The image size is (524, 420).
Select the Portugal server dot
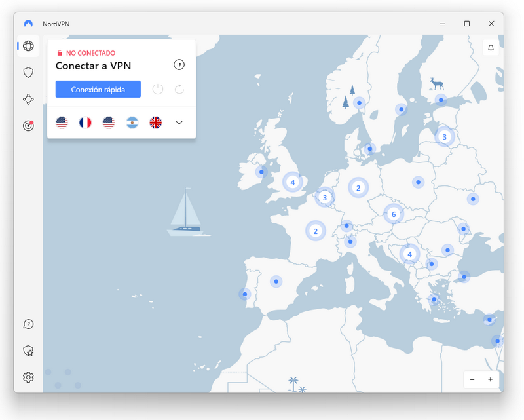click(245, 294)
